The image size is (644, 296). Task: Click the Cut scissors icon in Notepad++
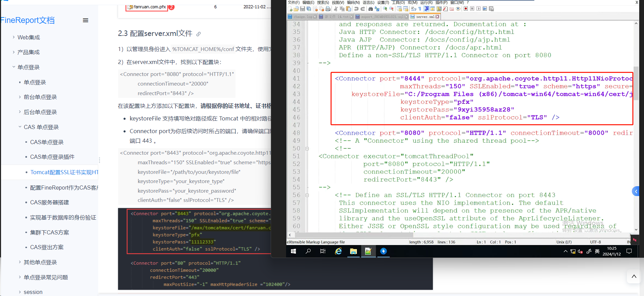[336, 9]
